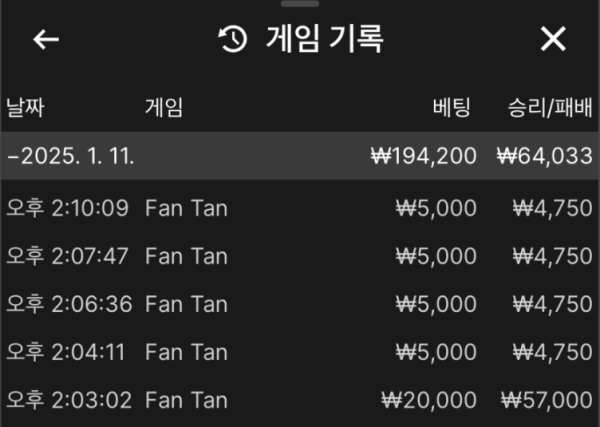Image resolution: width=600 pixels, height=427 pixels.
Task: Select the 날짜 column header
Action: 25,108
